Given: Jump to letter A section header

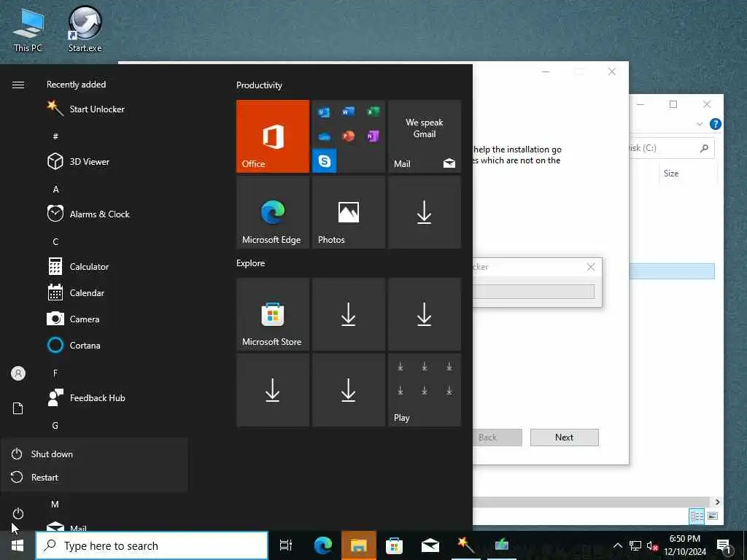Looking at the screenshot, I should (x=55, y=189).
